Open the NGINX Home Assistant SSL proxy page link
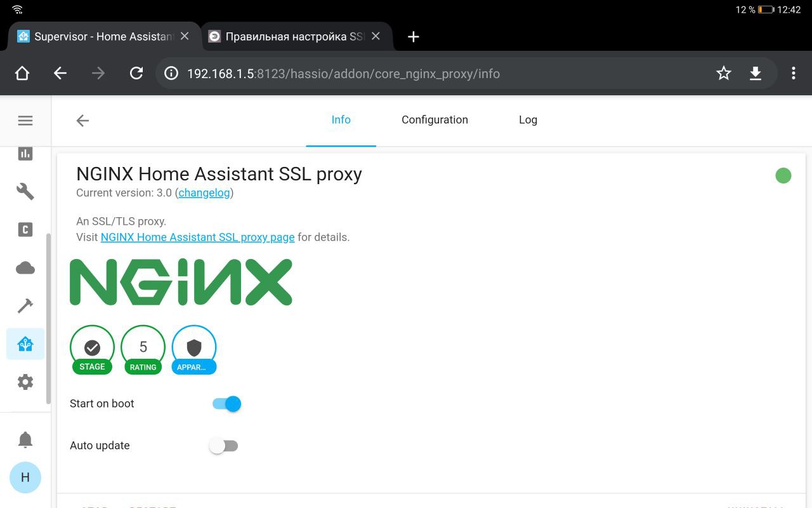 tap(198, 237)
